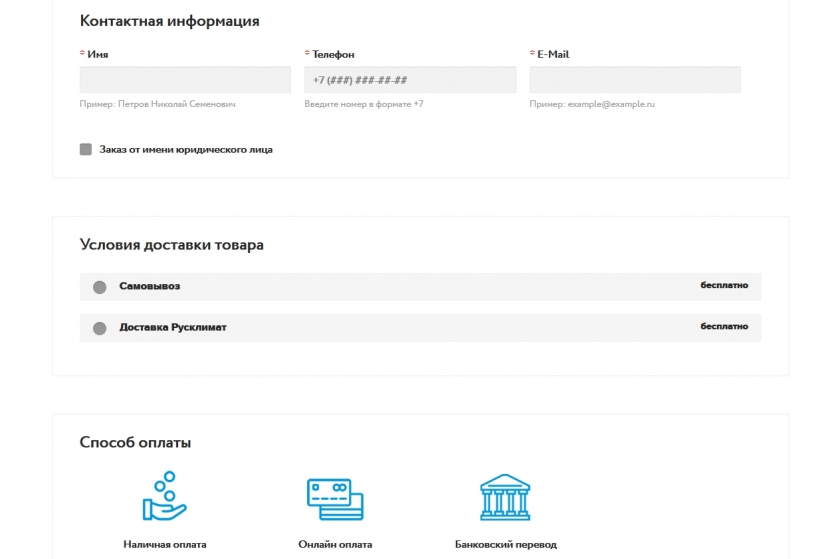840x559 pixels.
Task: Click into the Телефон input field
Action: coord(410,79)
